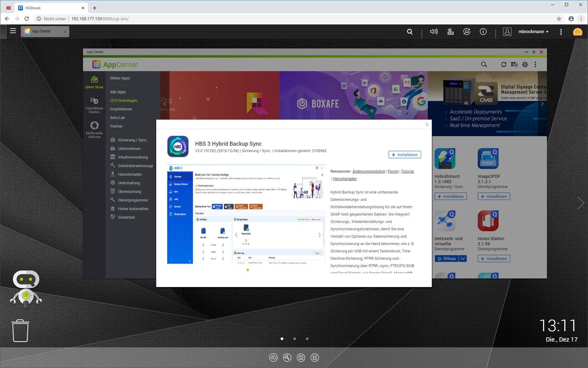Open AppCenter more options menu

pos(535,65)
